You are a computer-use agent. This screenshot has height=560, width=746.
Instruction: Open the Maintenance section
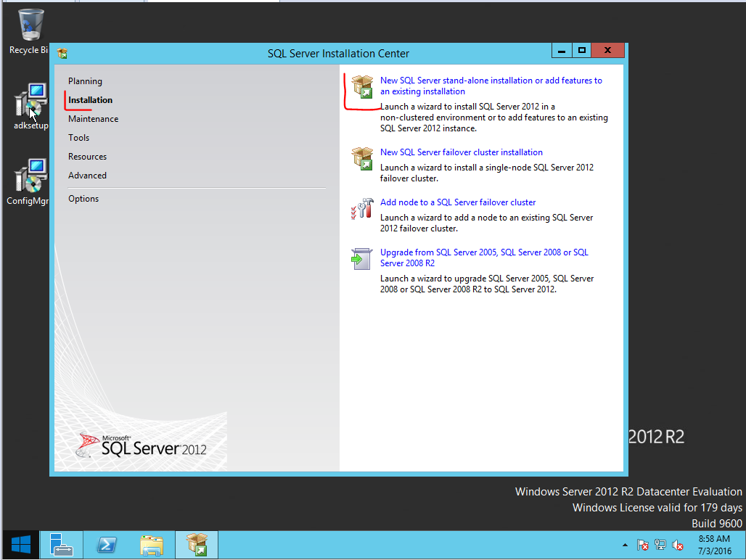click(x=93, y=119)
